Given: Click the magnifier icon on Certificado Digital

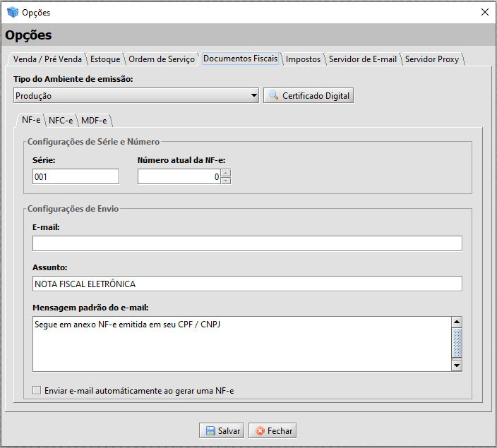Looking at the screenshot, I should pyautogui.click(x=273, y=96).
